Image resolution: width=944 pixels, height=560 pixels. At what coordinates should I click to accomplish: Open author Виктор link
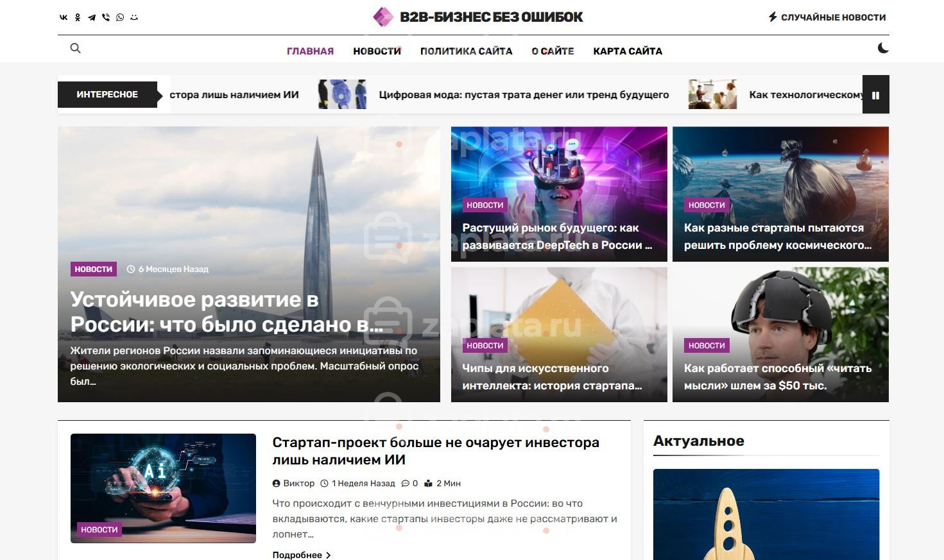point(299,484)
